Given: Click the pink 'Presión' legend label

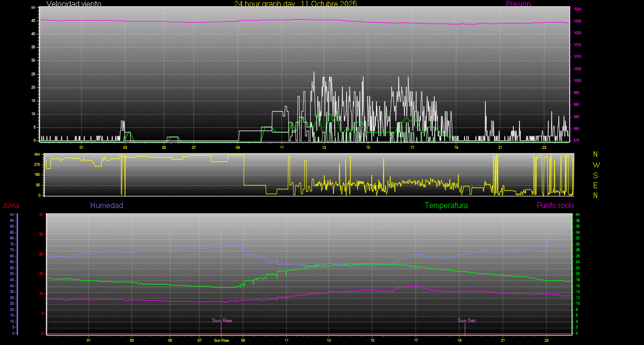Looking at the screenshot, I should [x=518, y=4].
